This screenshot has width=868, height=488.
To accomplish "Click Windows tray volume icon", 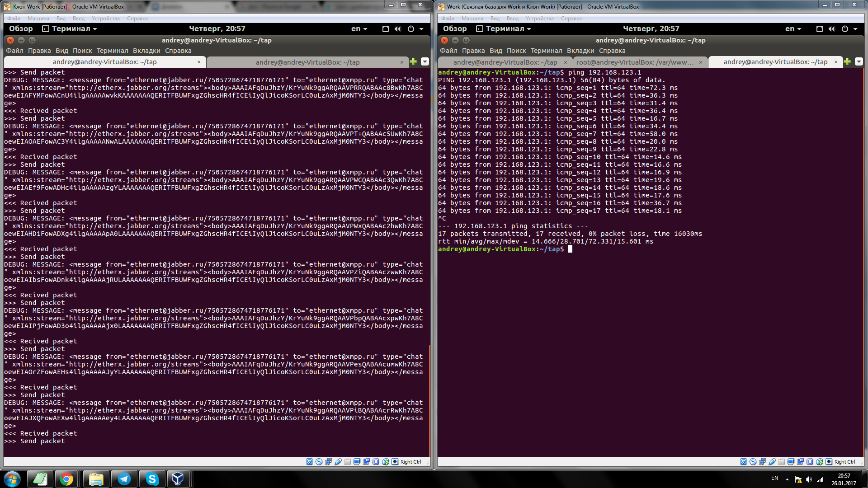I will [809, 479].
